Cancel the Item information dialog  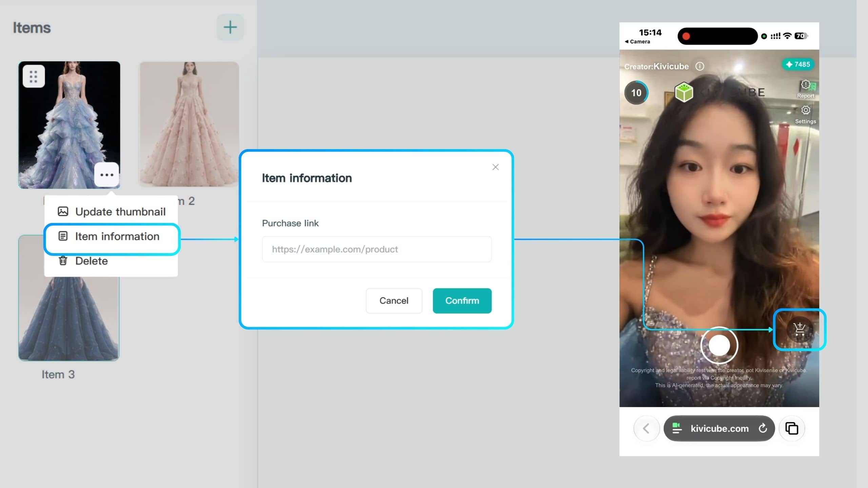(394, 301)
